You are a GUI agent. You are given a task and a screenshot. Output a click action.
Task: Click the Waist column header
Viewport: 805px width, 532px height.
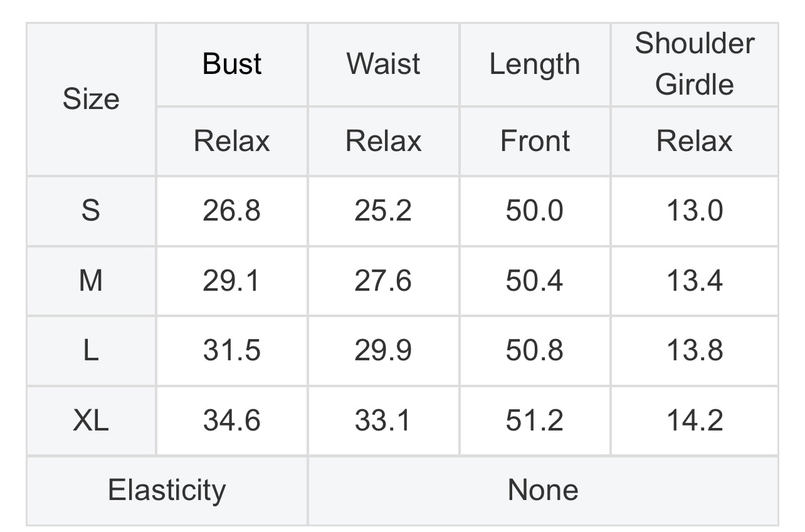pyautogui.click(x=383, y=65)
